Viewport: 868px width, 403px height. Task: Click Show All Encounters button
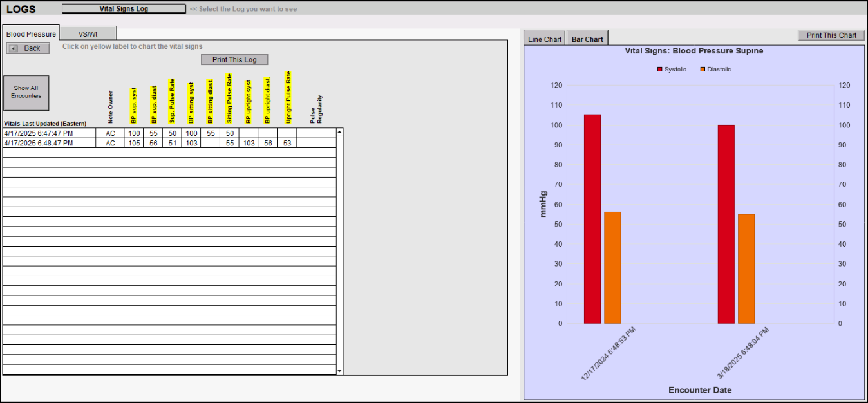click(26, 92)
